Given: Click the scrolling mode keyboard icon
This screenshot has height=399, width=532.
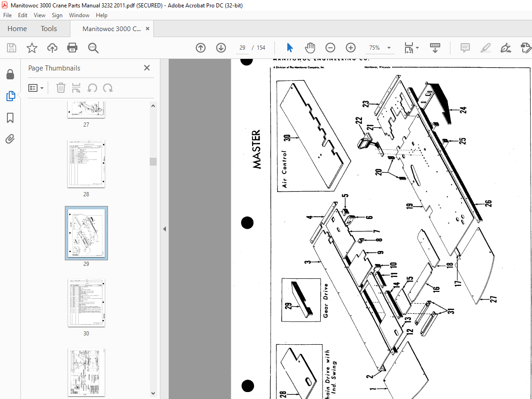Looking at the screenshot, I should (435, 48).
